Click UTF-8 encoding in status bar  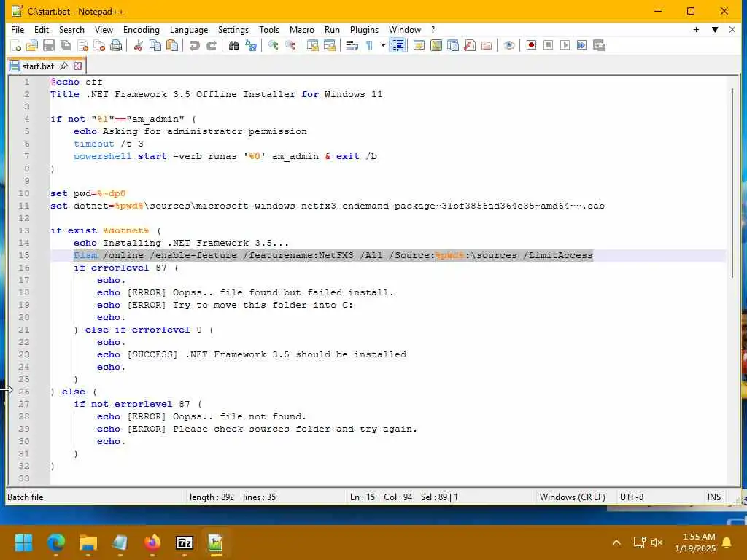pos(631,497)
